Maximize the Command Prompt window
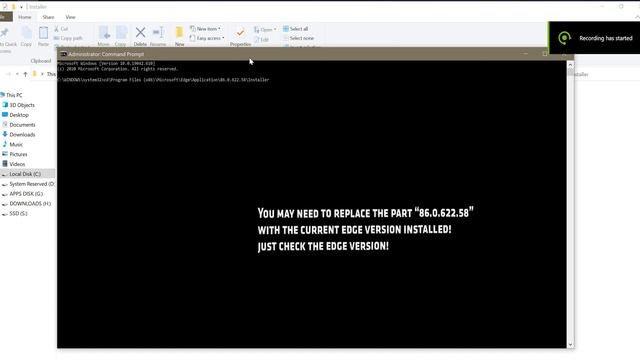640x360 pixels. click(544, 53)
